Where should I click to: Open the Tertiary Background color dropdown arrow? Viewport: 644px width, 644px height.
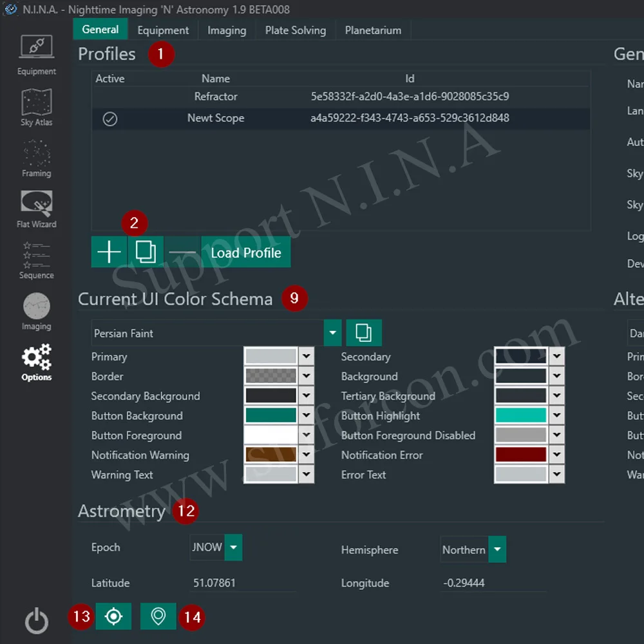556,395
